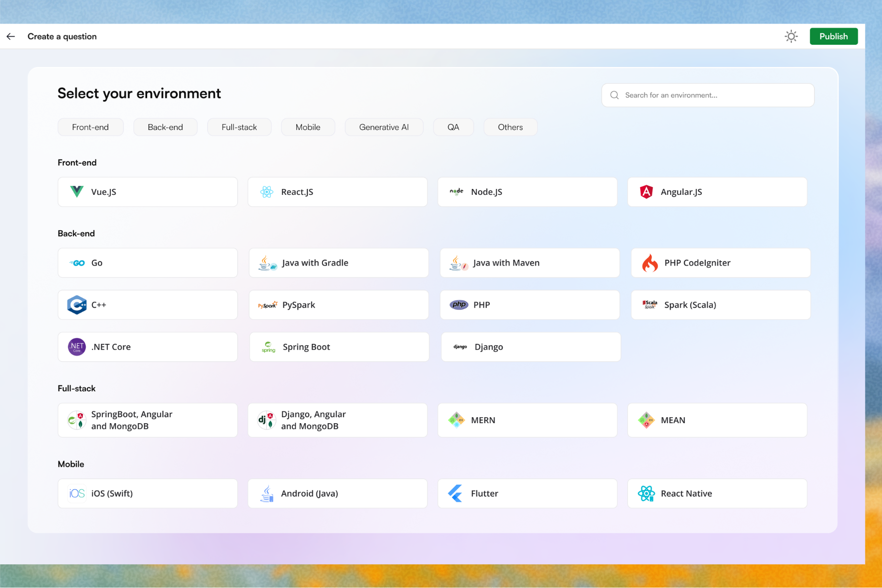This screenshot has width=882, height=588.
Task: Select the Generative AI filter tab
Action: [x=384, y=127]
